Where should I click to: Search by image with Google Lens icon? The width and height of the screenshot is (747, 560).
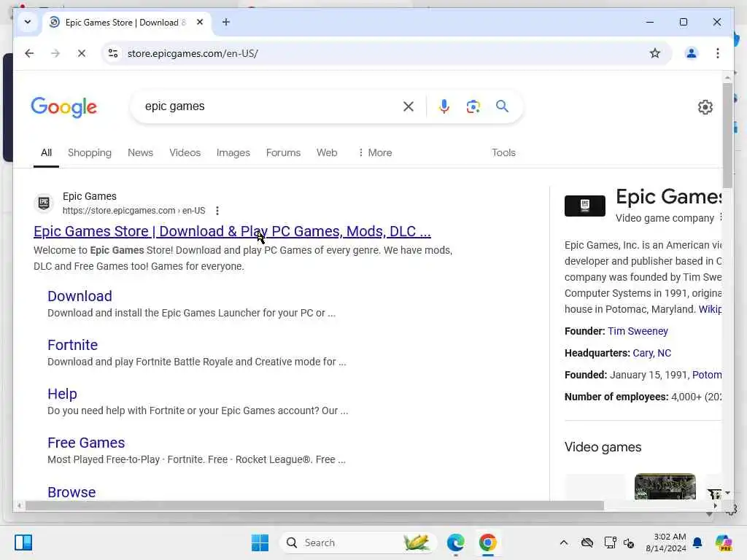coord(473,106)
